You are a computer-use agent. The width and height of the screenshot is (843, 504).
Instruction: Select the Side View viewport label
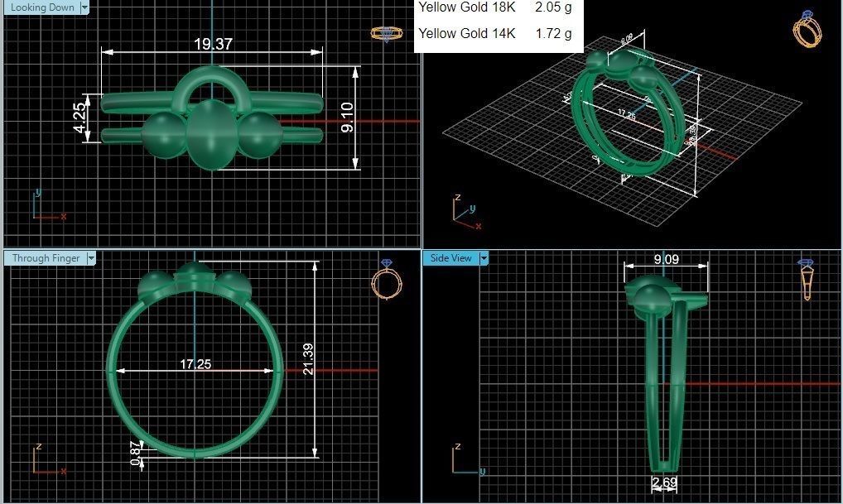450,258
